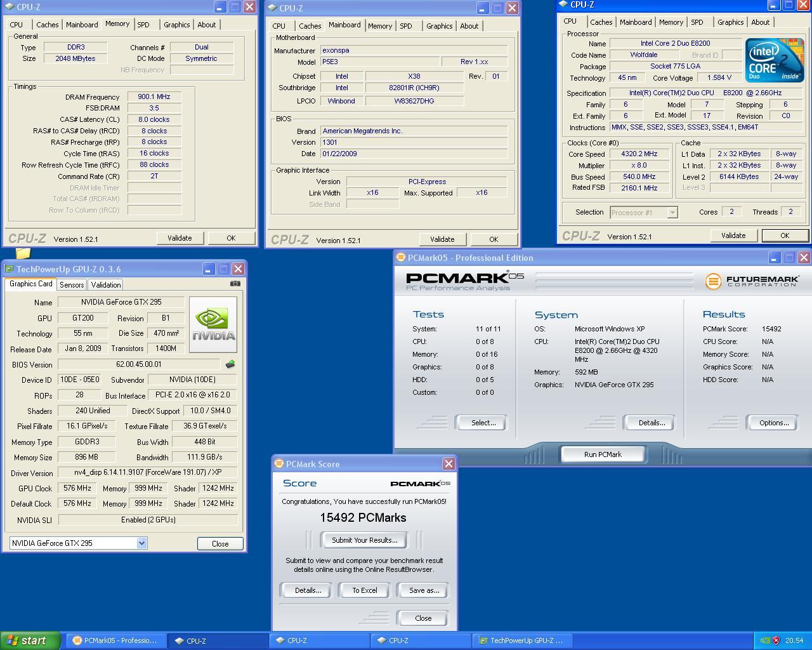Click the folder icon above the GPU-Z window
812x650 pixels.
23,253
